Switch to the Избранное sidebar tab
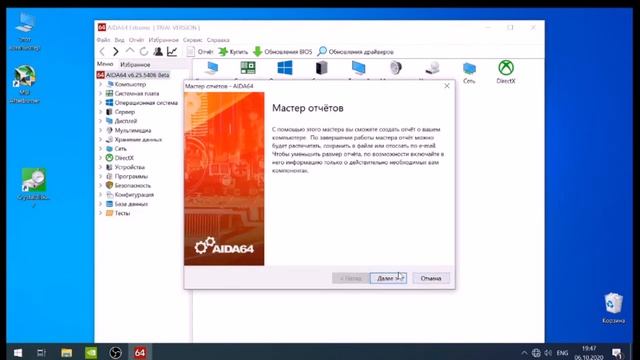 (x=135, y=64)
